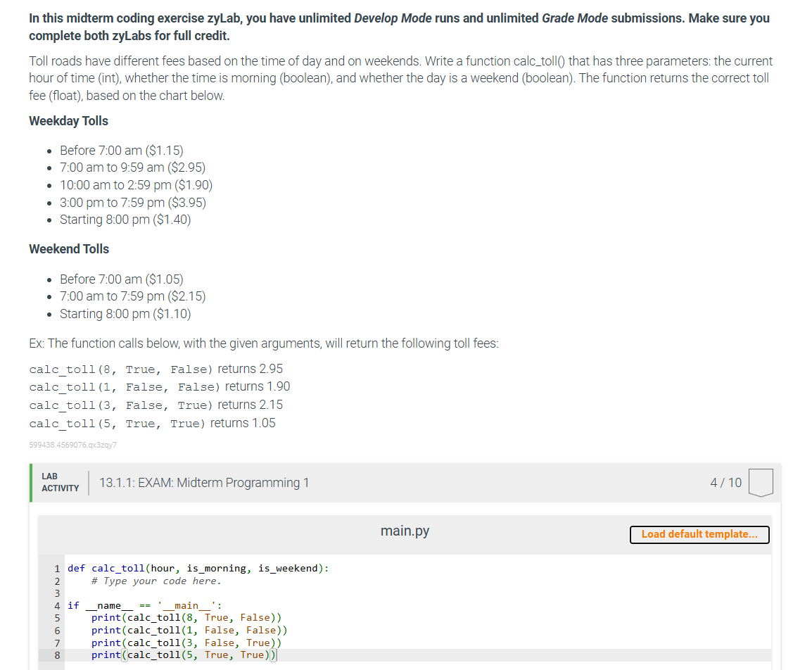
Task: Click the Load default template button
Action: tap(699, 534)
